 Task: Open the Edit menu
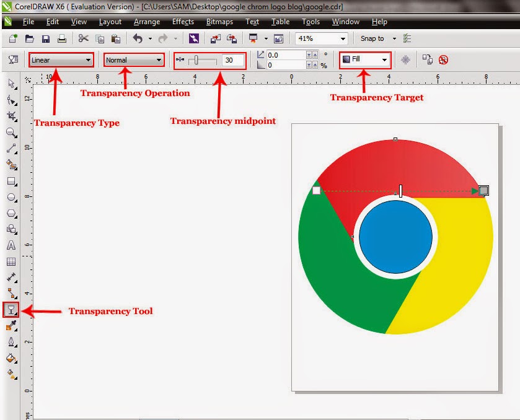pos(53,22)
